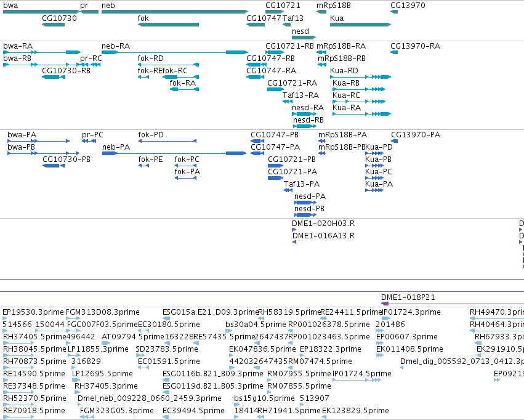The image size is (524, 420).
Task: Select EST Dmel_neb_009228_0660_2459.3prime
Action: pyautogui.click(x=150, y=398)
